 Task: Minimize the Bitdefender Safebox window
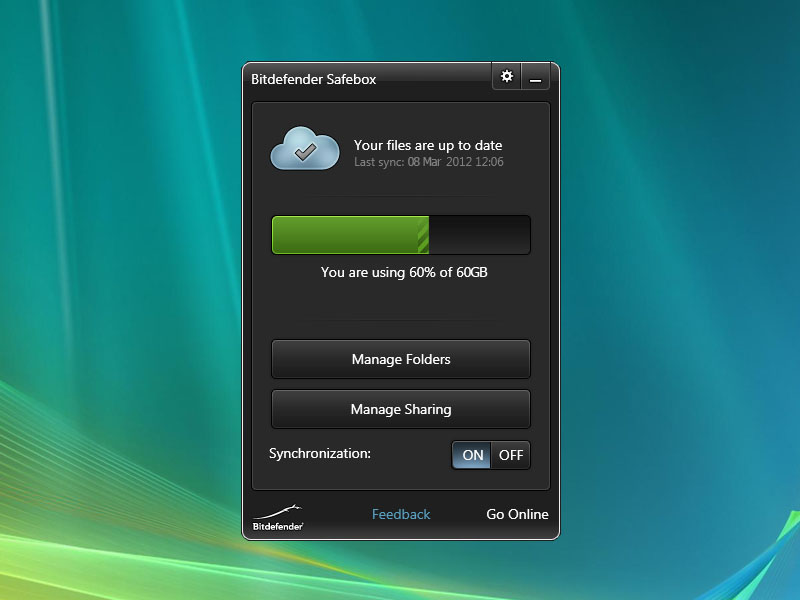pyautogui.click(x=535, y=77)
